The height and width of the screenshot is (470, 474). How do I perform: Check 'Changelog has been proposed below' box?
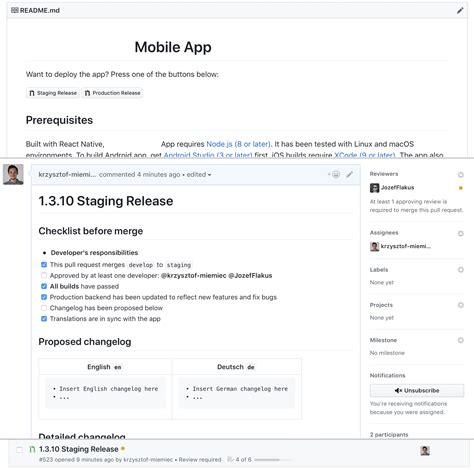pos(44,308)
